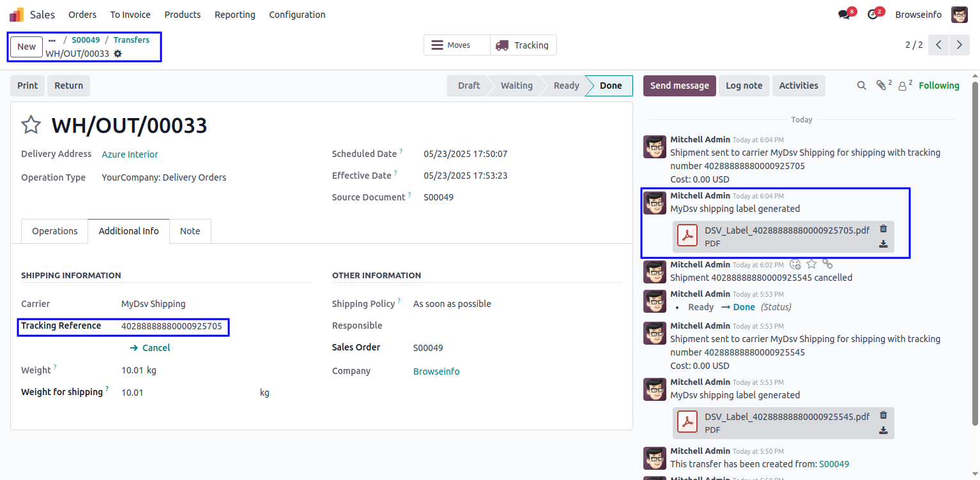Open the Reporting menu
The height and width of the screenshot is (480, 980).
234,15
